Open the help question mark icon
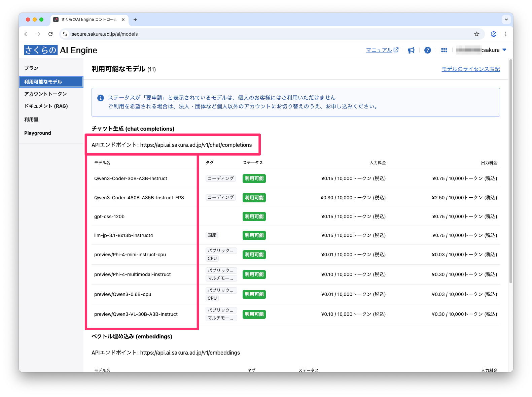 (x=427, y=50)
